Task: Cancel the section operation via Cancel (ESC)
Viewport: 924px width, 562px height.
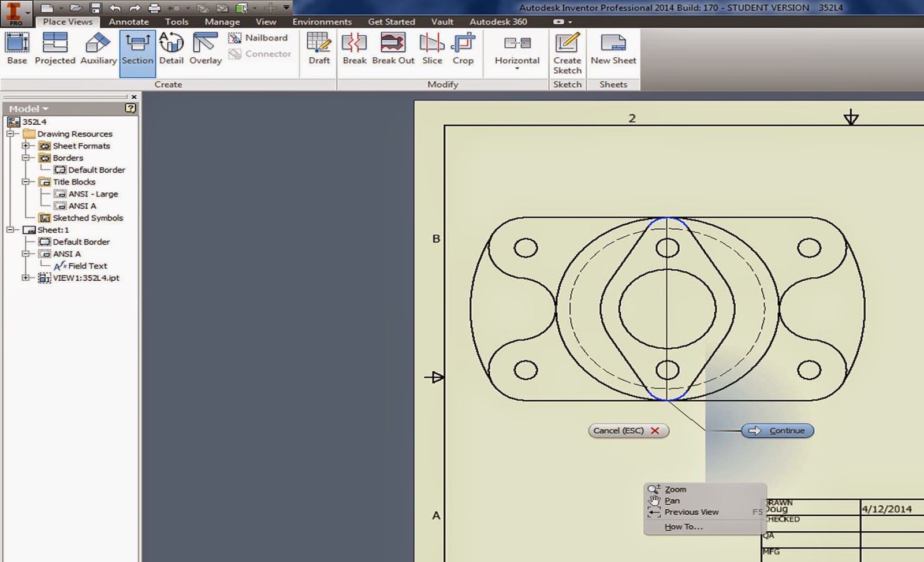Action: click(628, 430)
